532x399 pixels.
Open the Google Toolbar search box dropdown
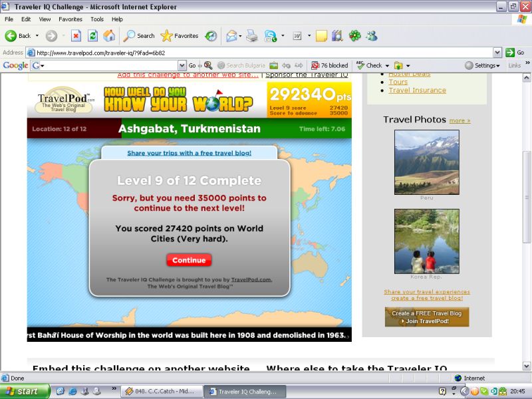(182, 65)
